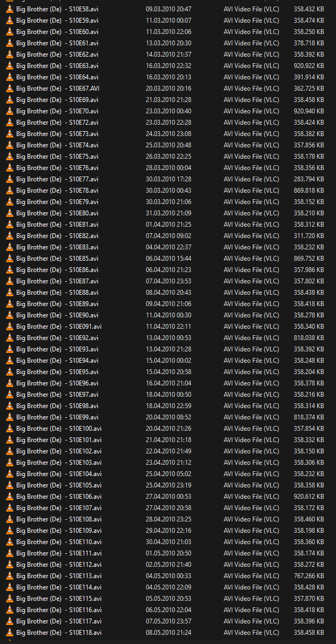Click the file size 283.794 KB
Viewport: 336px width, 644px height.
[x=309, y=179]
